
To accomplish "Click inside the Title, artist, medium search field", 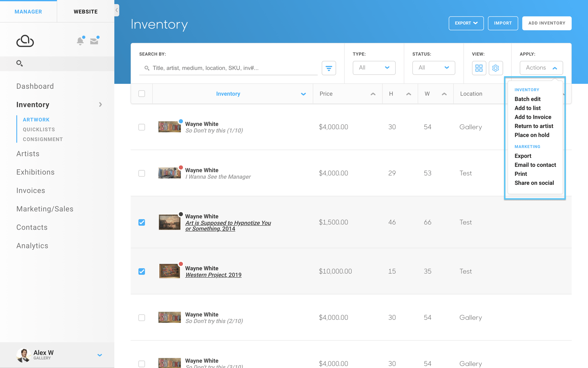I will coord(228,68).
